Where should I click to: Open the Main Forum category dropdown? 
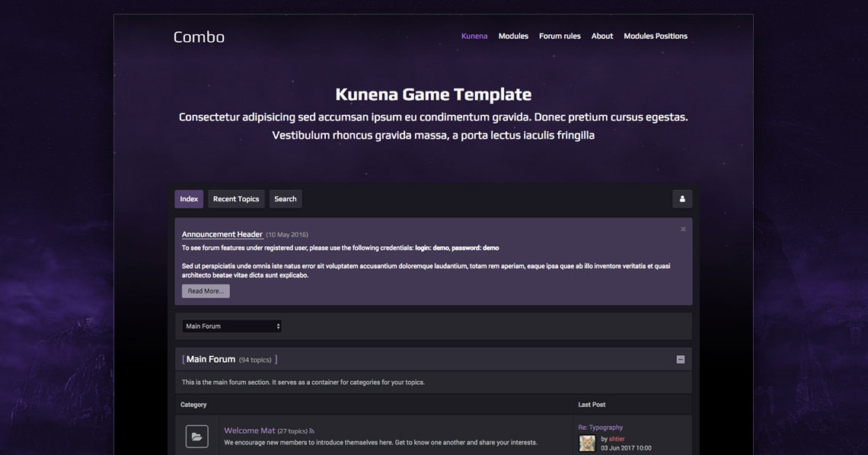pyautogui.click(x=232, y=326)
